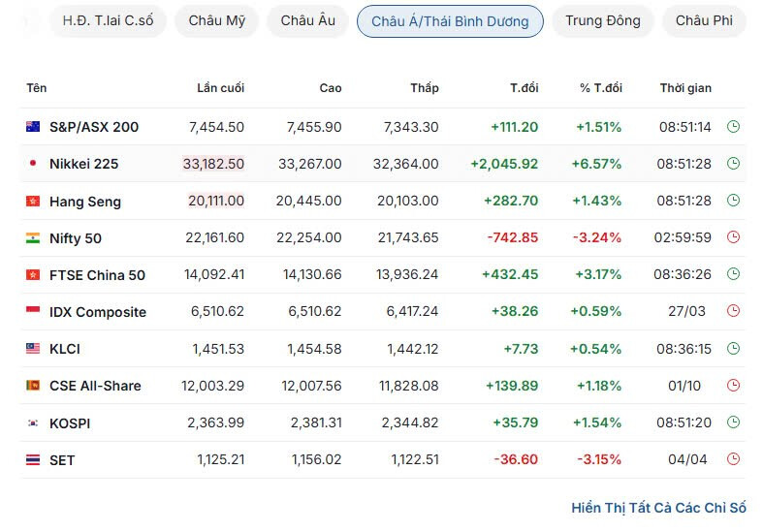Viewport: 763px width, 532px height.
Task: Open the Châu Phi tab
Action: tap(704, 21)
